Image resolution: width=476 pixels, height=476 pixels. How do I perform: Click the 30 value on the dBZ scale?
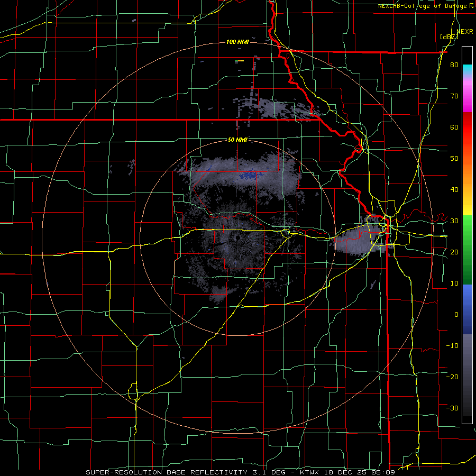454,221
